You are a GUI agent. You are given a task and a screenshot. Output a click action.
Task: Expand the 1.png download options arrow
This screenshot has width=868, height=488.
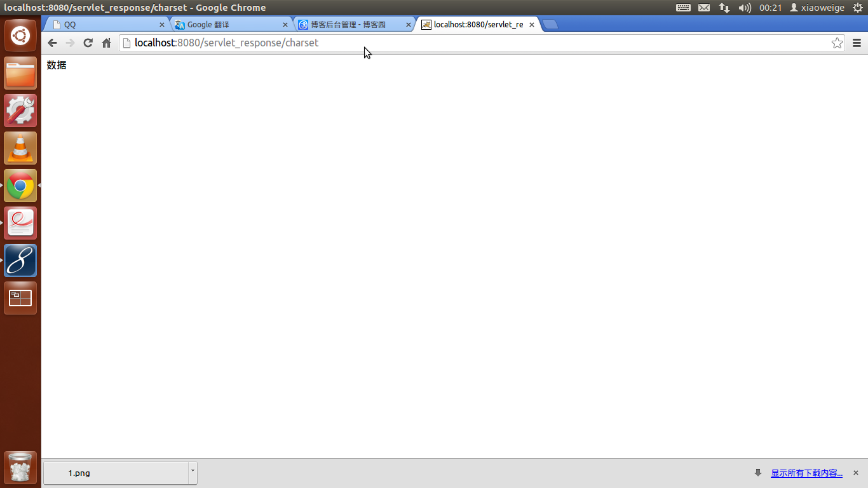click(193, 473)
